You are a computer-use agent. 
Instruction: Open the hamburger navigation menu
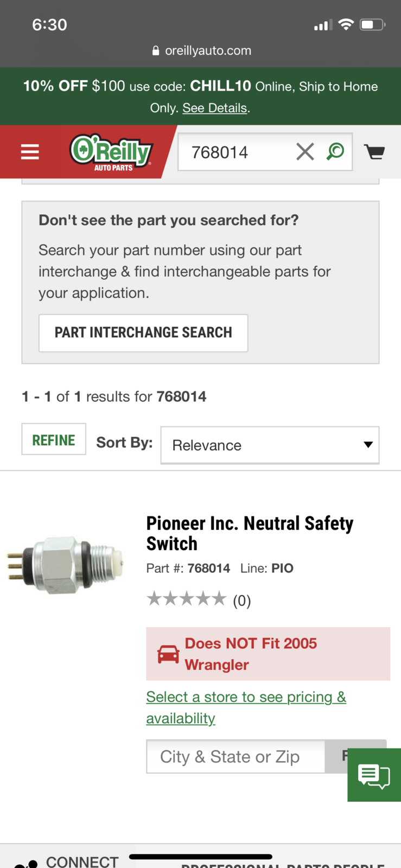pyautogui.click(x=30, y=152)
